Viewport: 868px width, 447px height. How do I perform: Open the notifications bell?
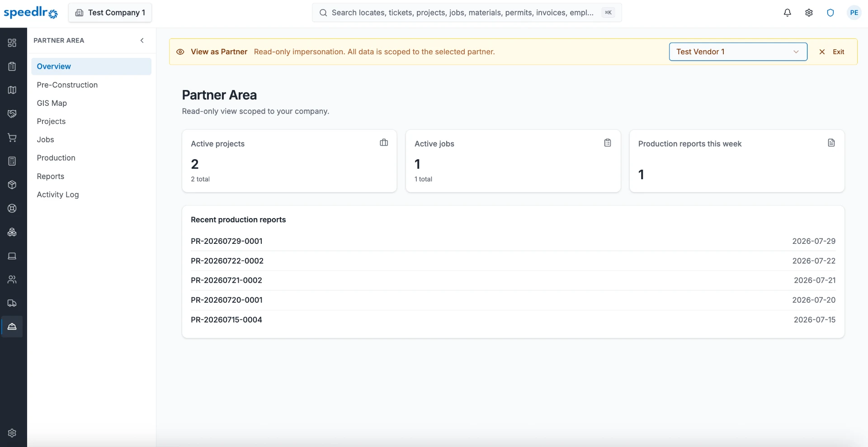tap(787, 13)
